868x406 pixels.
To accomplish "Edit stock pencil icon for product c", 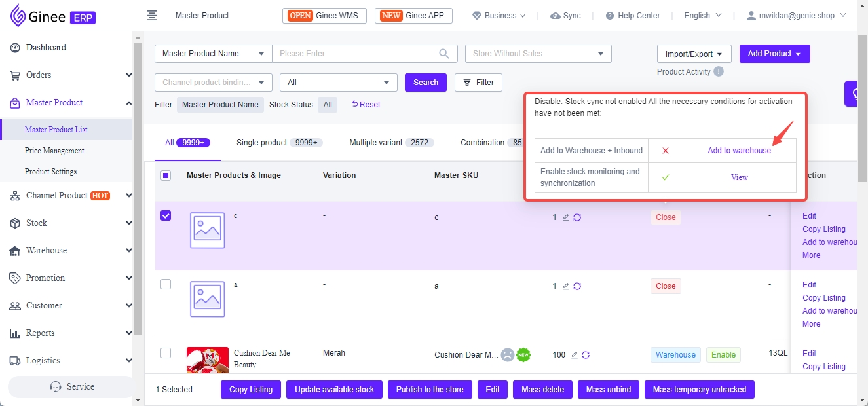I will [x=566, y=217].
